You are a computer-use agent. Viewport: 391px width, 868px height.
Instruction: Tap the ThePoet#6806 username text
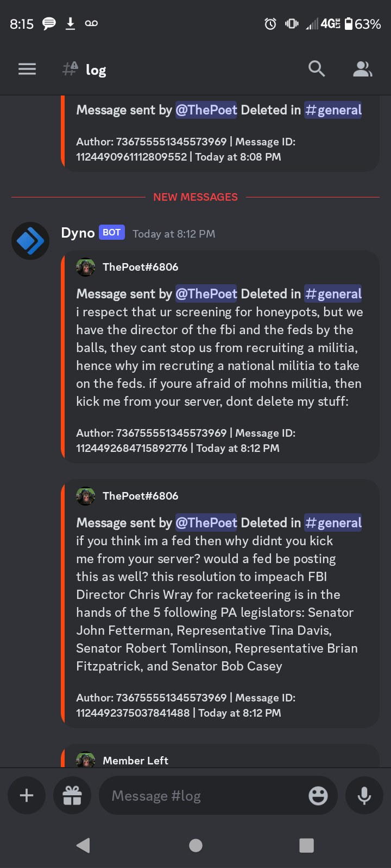[140, 267]
